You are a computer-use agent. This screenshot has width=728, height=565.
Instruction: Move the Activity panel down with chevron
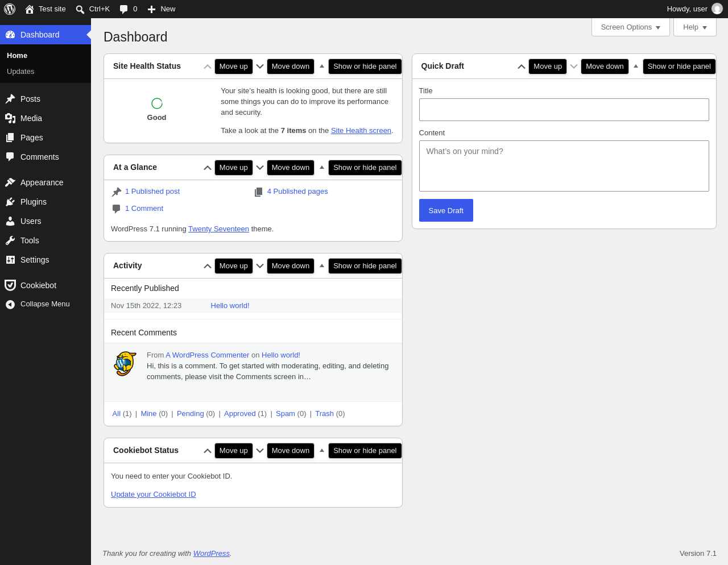pos(260,266)
